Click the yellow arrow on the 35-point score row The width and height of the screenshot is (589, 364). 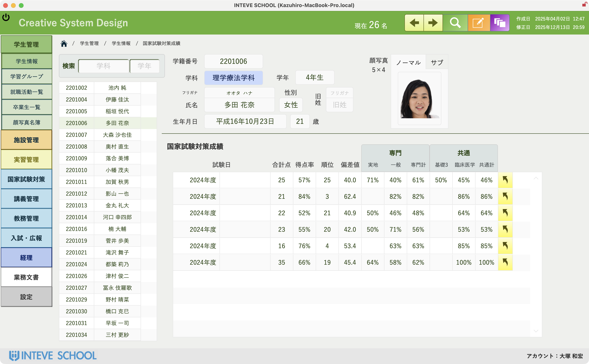click(x=505, y=262)
